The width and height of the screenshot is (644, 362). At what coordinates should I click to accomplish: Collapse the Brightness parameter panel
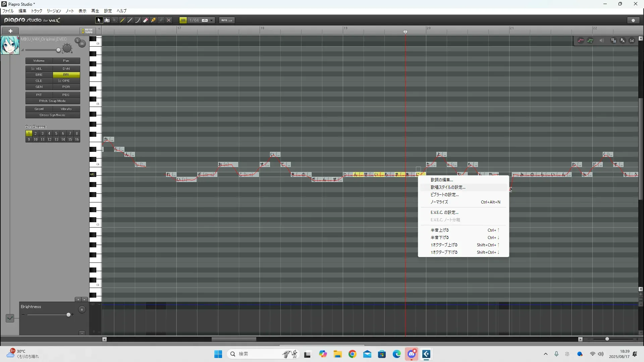[82, 333]
